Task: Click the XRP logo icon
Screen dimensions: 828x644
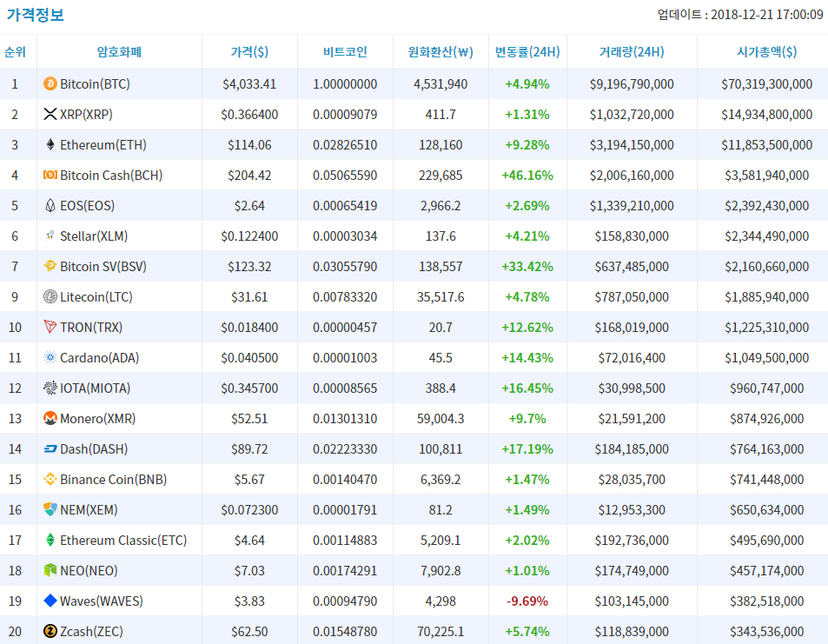Action: pyautogui.click(x=50, y=114)
